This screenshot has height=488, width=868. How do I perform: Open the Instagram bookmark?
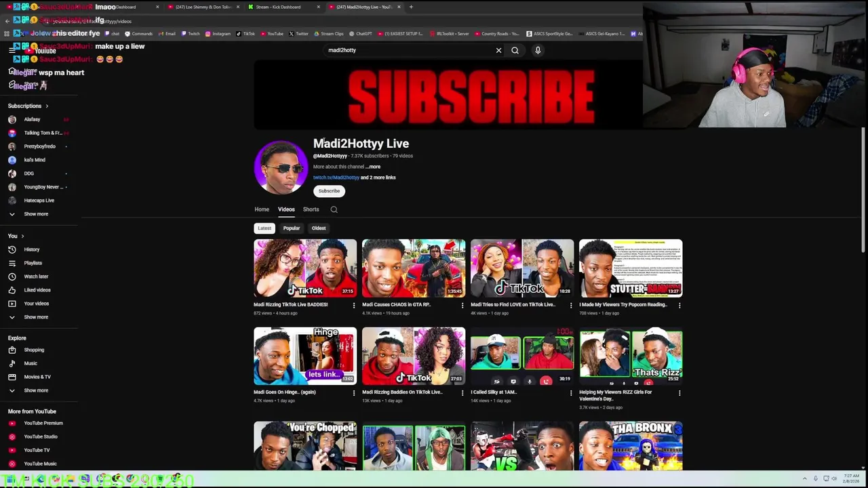click(x=218, y=33)
